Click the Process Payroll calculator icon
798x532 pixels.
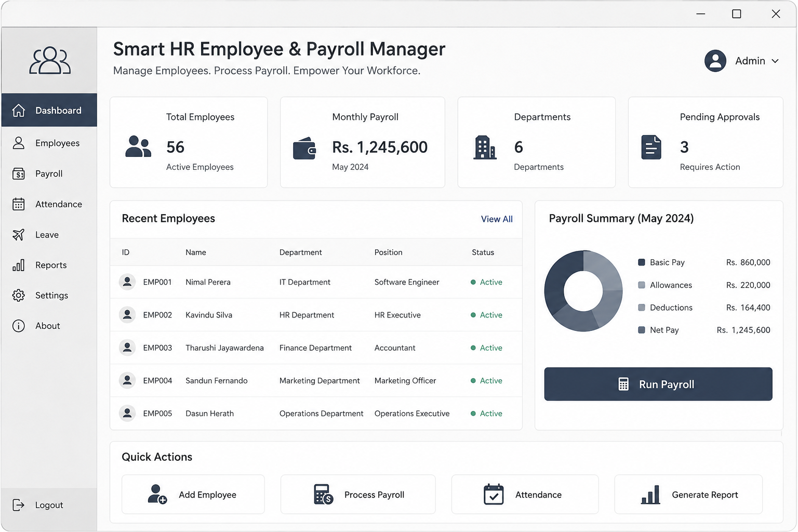pos(323,494)
